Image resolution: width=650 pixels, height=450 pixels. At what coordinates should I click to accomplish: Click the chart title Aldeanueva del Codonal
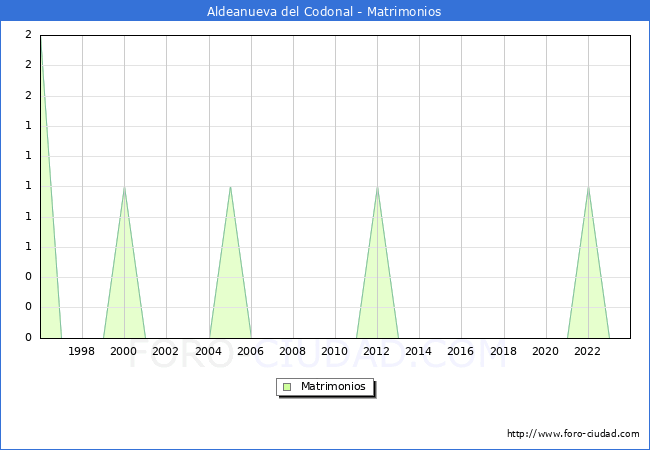(x=324, y=12)
